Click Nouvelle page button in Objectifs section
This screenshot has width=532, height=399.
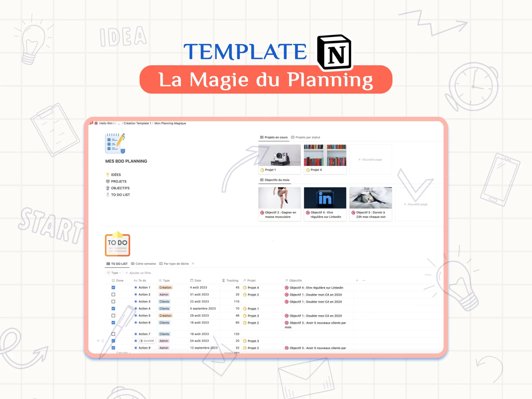click(416, 204)
